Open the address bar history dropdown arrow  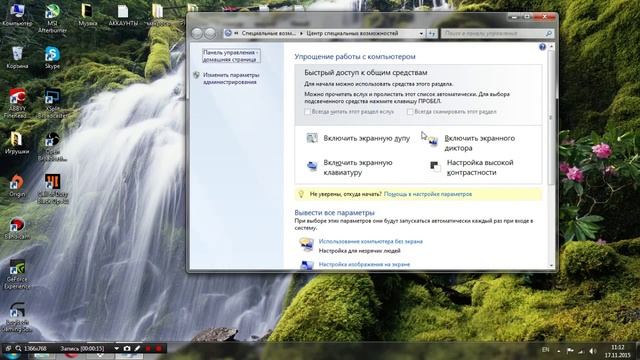[421, 33]
